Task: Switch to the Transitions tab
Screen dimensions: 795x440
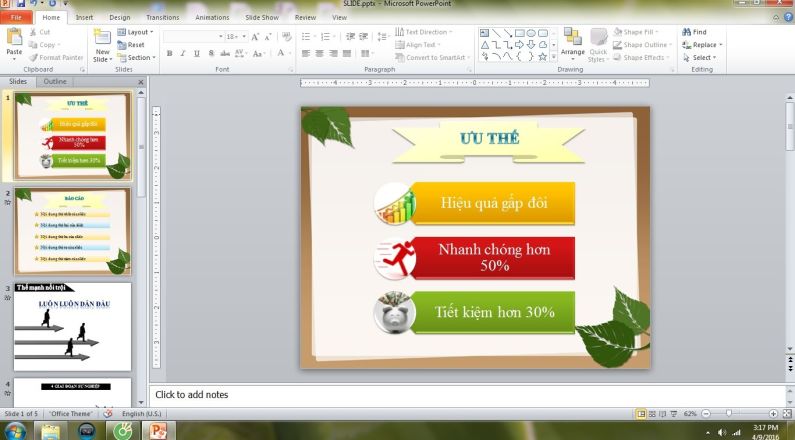Action: (163, 17)
